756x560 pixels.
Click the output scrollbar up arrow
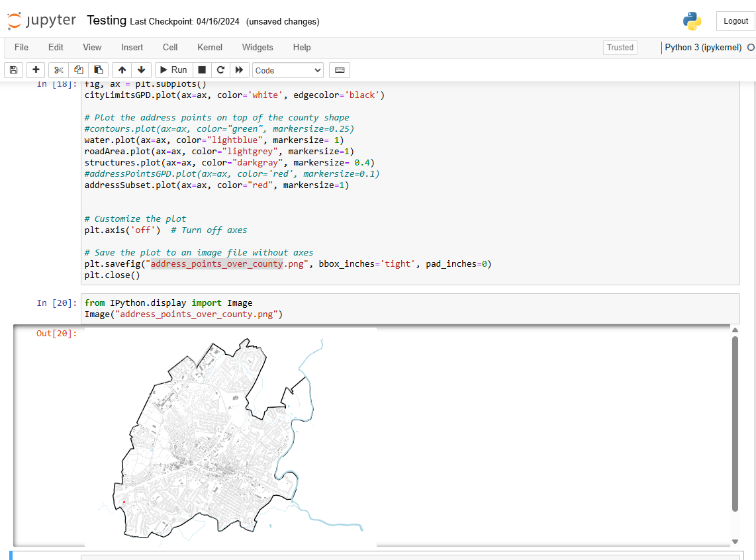tap(735, 330)
